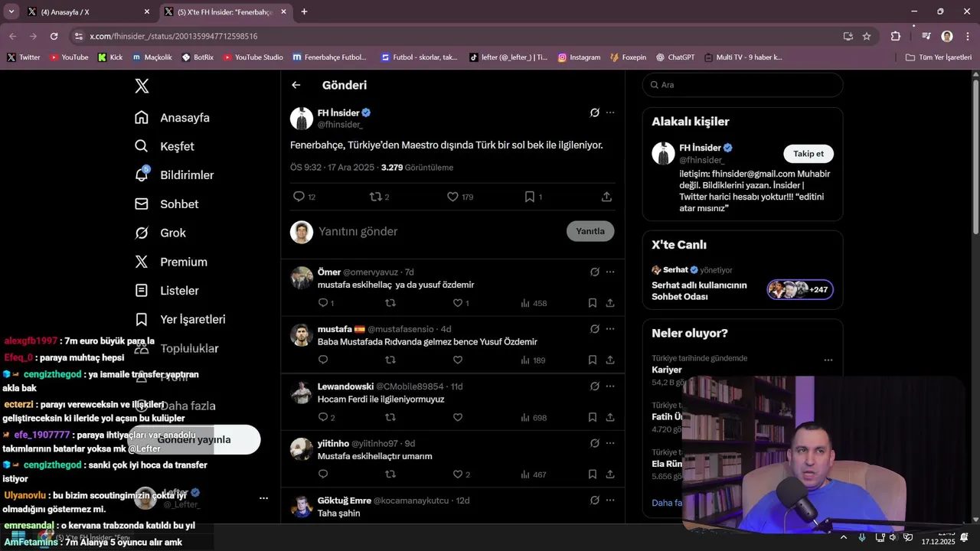980x551 pixels.
Task: Go back with Gönderi arrow
Action: click(296, 85)
